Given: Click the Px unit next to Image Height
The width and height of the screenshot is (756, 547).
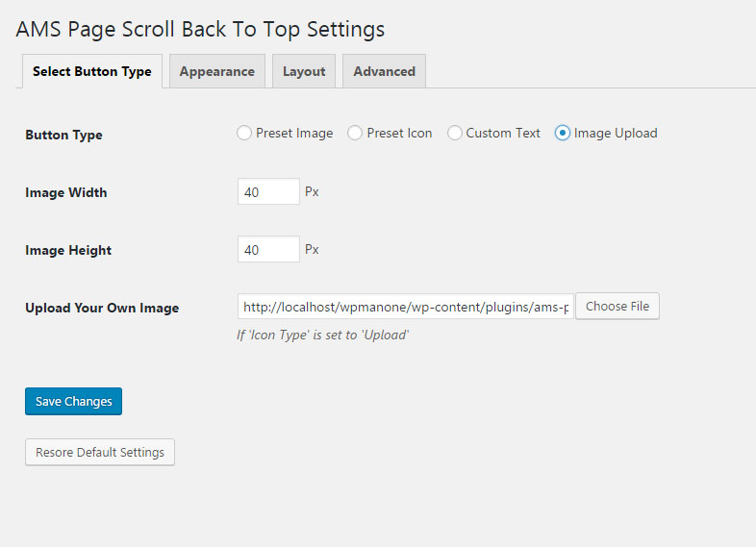Looking at the screenshot, I should tap(312, 249).
